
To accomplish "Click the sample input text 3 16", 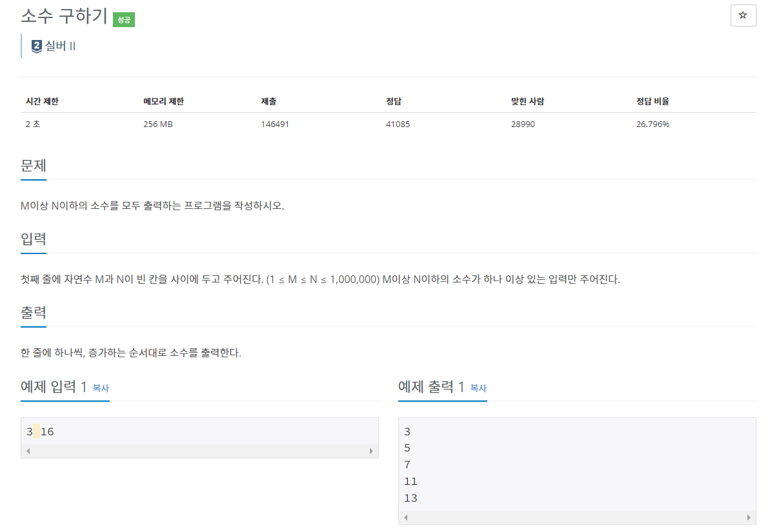I will click(40, 431).
